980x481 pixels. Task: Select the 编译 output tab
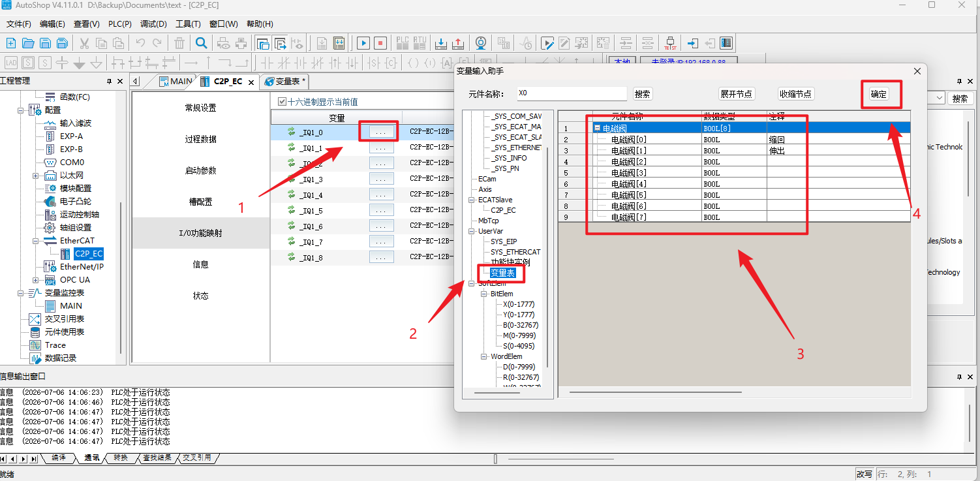58,458
